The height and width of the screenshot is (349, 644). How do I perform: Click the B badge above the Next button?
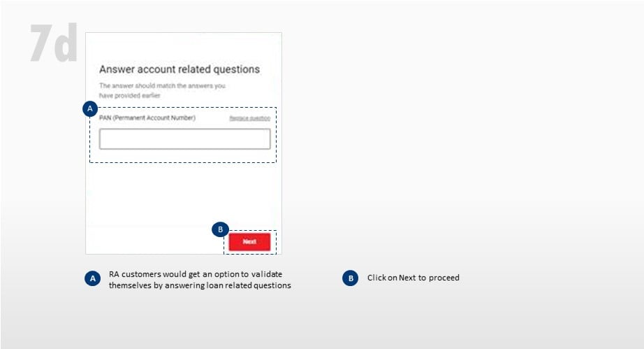[x=220, y=229]
